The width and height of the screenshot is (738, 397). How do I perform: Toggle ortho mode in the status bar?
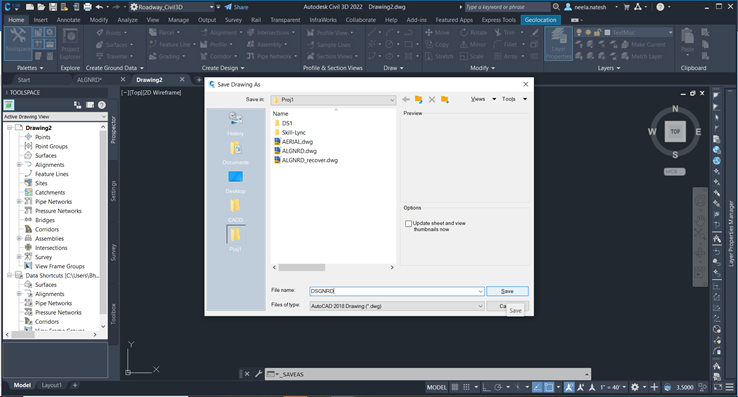pos(486,387)
